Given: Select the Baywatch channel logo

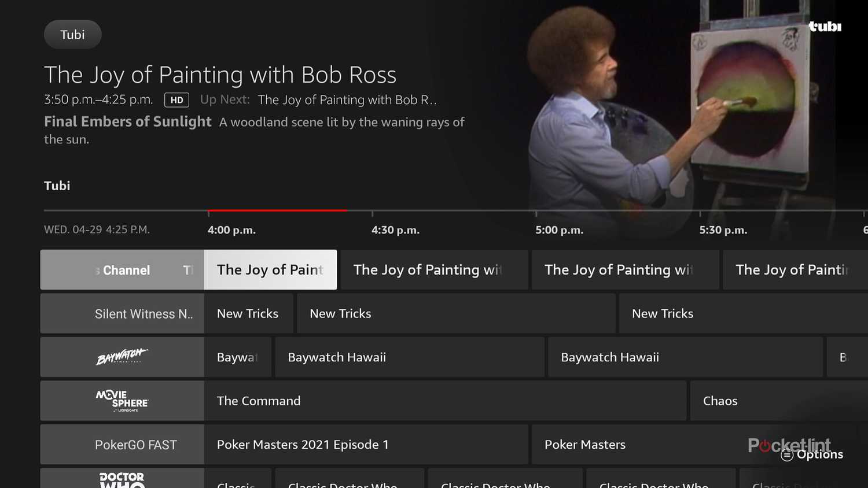Looking at the screenshot, I should pyautogui.click(x=121, y=357).
